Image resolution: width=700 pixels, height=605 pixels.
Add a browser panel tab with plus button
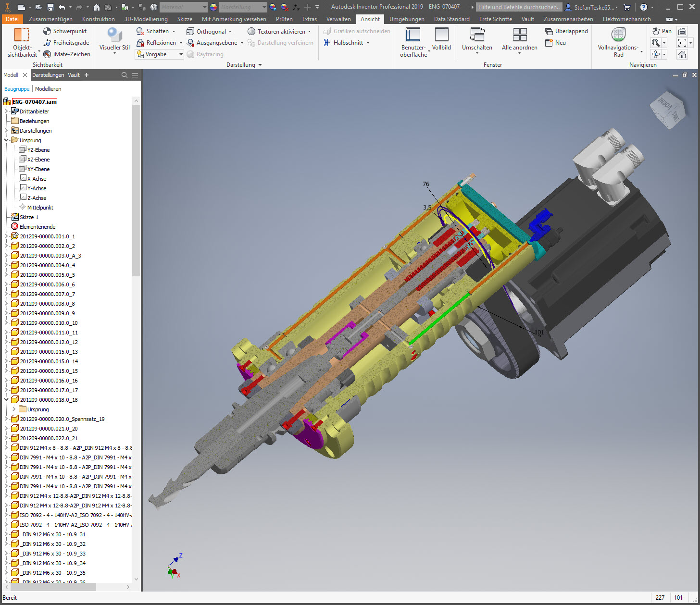pyautogui.click(x=87, y=75)
